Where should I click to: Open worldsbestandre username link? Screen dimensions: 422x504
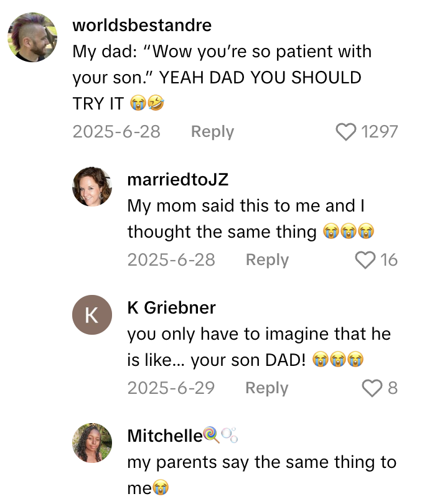coord(142,26)
